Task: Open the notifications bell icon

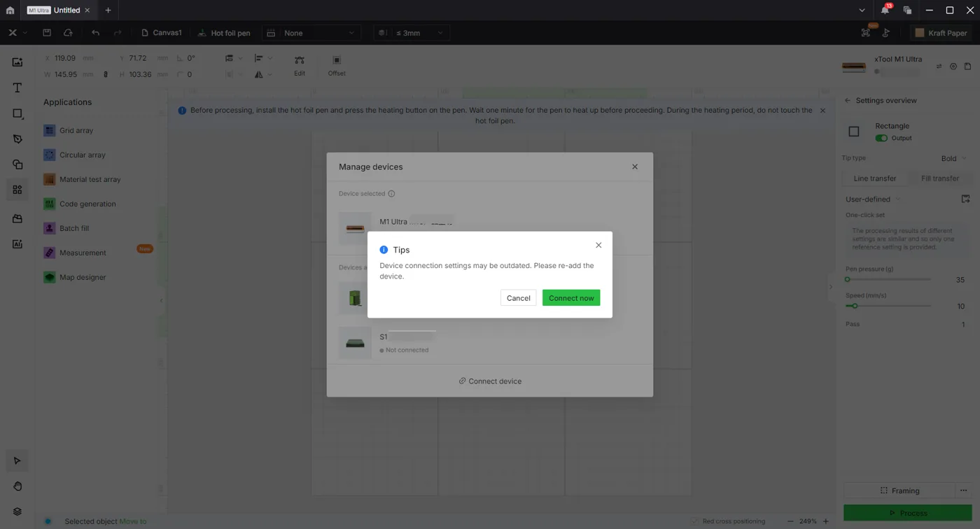Action: [885, 10]
